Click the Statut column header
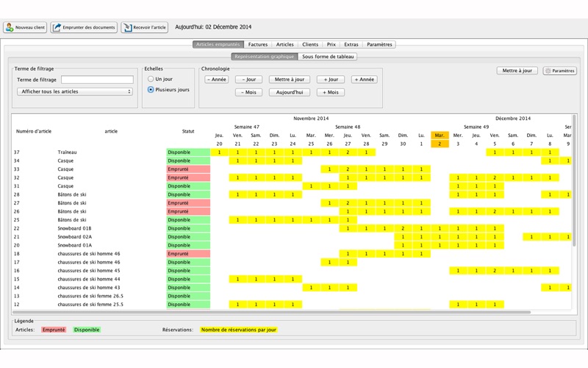This screenshot has width=588, height=368. pyautogui.click(x=188, y=131)
